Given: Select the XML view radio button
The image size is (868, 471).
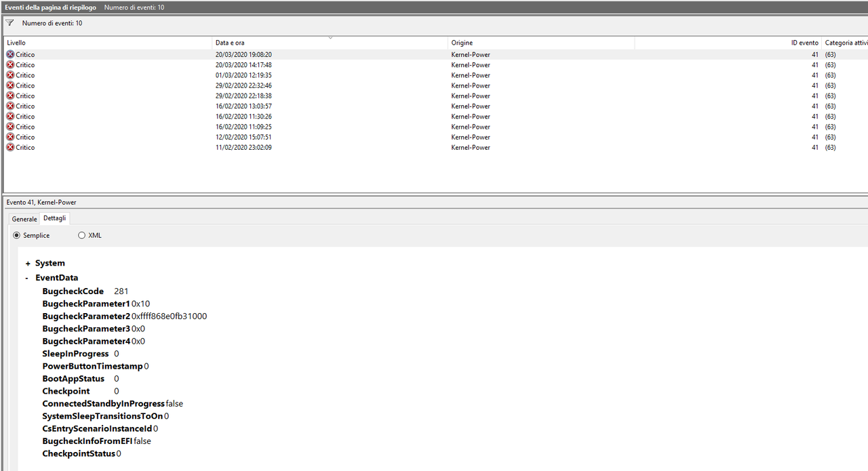Looking at the screenshot, I should click(82, 235).
